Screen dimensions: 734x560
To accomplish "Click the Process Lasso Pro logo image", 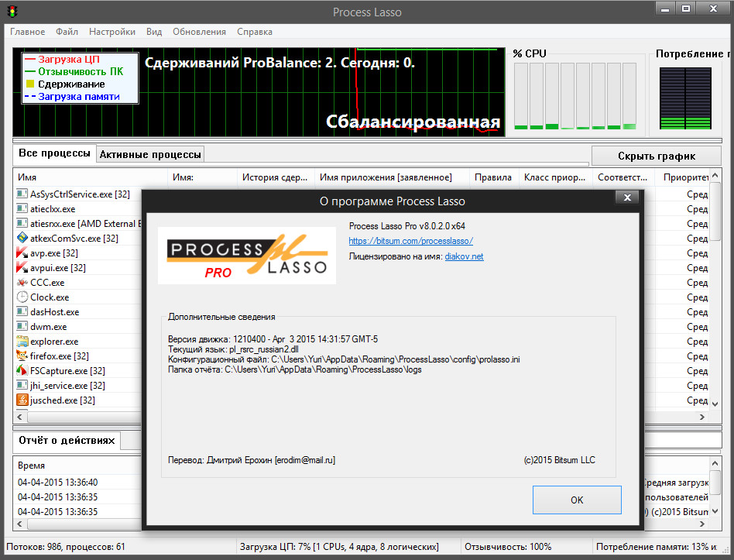I will tap(247, 256).
